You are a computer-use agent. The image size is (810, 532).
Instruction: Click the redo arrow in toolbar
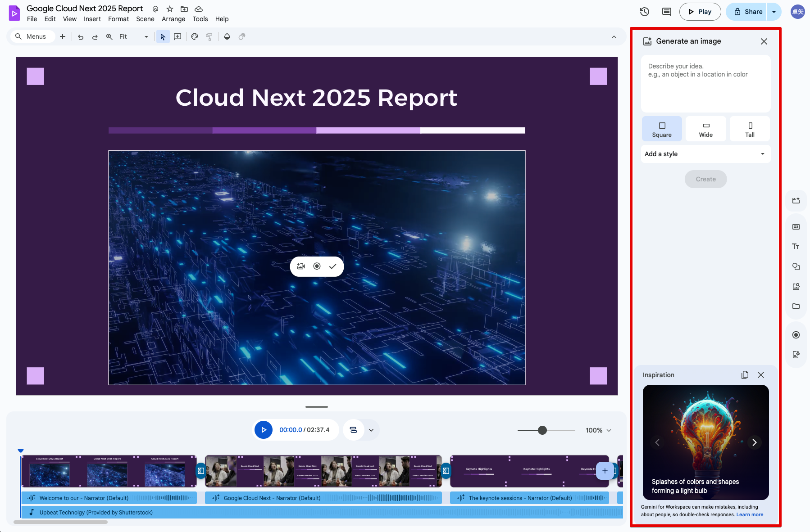click(x=95, y=37)
